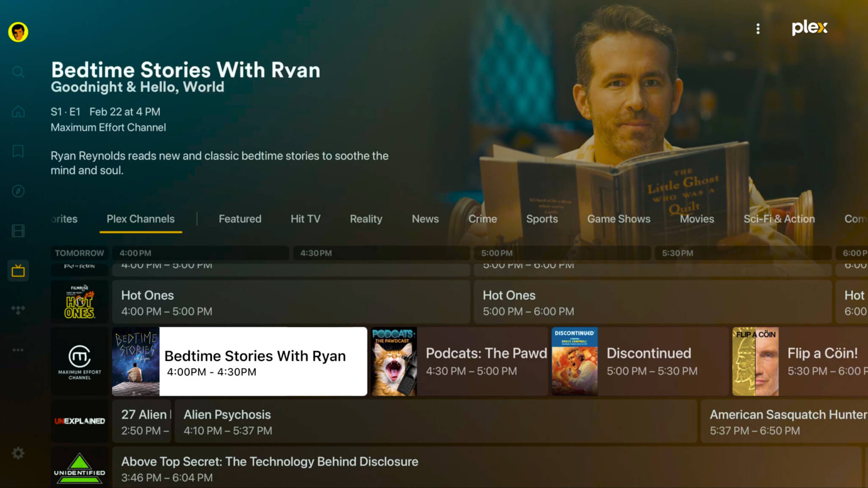Open Discover compass icon in sidebar
Image resolution: width=868 pixels, height=488 pixels.
[18, 191]
